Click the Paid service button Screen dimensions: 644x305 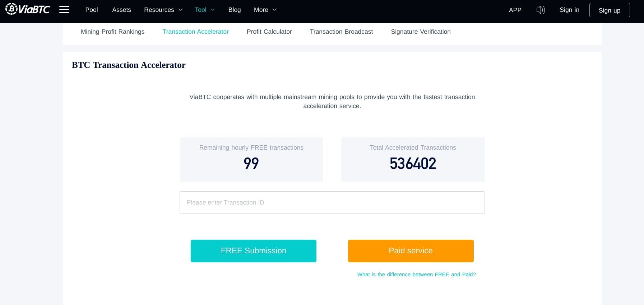click(x=411, y=251)
